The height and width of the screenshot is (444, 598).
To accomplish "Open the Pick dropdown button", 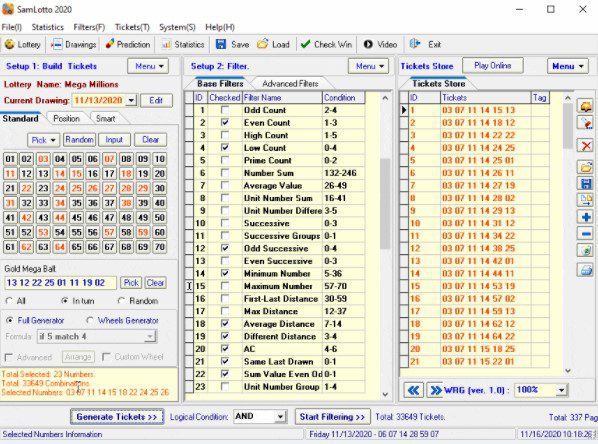I will pos(43,140).
